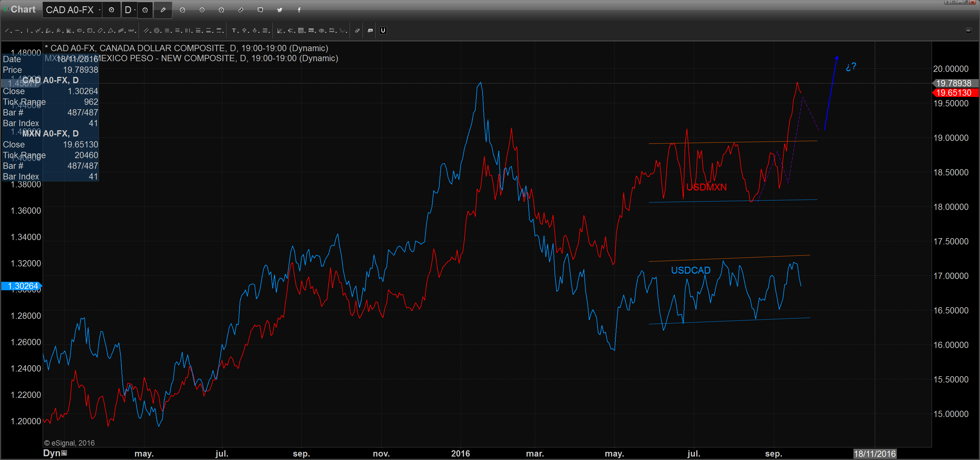This screenshot has width=980, height=460.
Task: Open the chart comment bubble icon
Action: click(260, 10)
